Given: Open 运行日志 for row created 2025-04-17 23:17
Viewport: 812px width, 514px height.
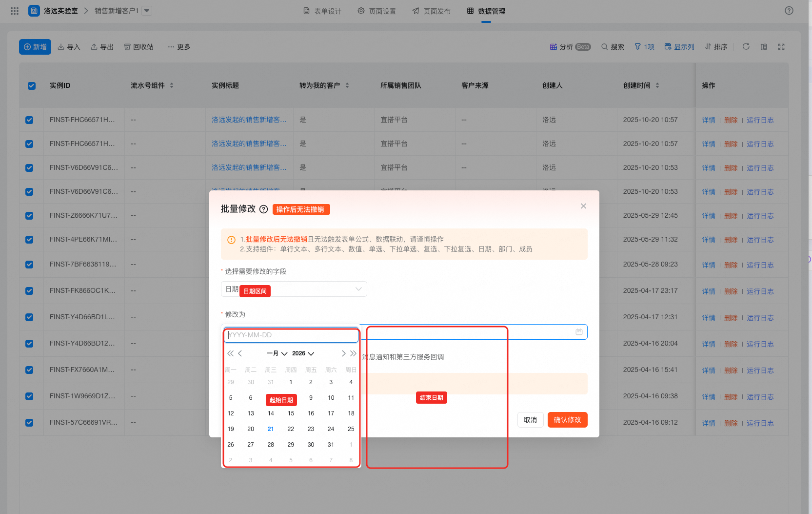Looking at the screenshot, I should 760,291.
